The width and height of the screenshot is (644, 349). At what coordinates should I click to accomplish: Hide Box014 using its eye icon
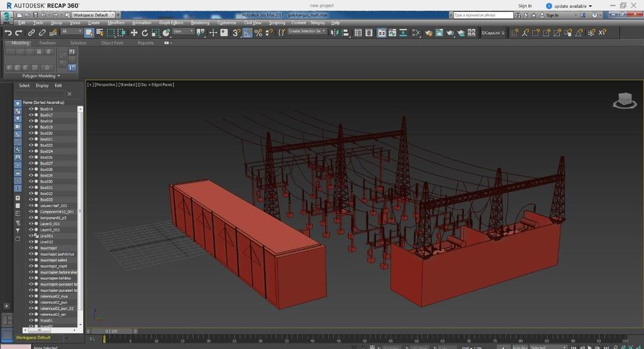31,109
